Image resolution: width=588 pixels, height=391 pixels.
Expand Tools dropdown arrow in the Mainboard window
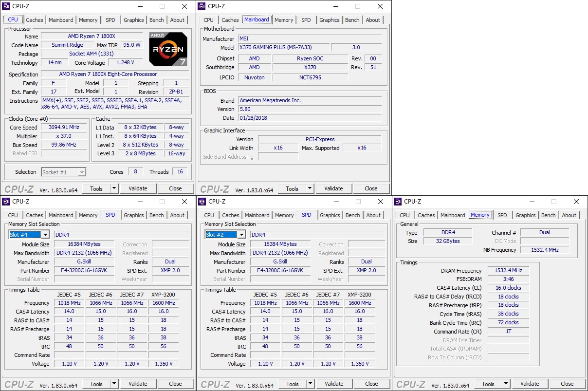tap(310, 188)
